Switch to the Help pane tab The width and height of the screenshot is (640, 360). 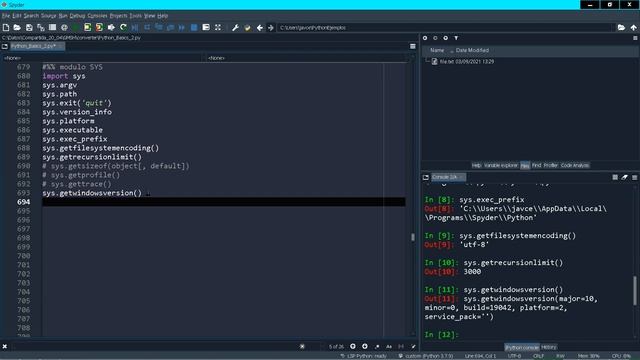(476, 165)
